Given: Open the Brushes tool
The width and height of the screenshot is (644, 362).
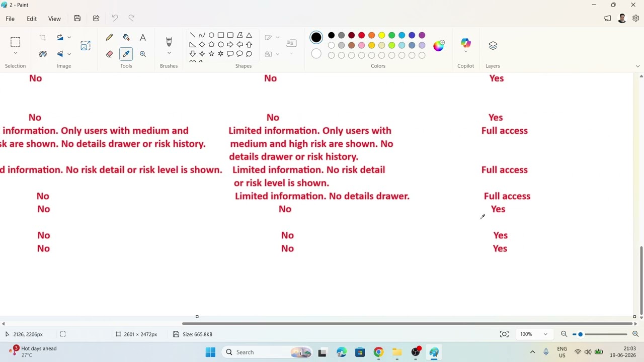Looking at the screenshot, I should 169,41.
